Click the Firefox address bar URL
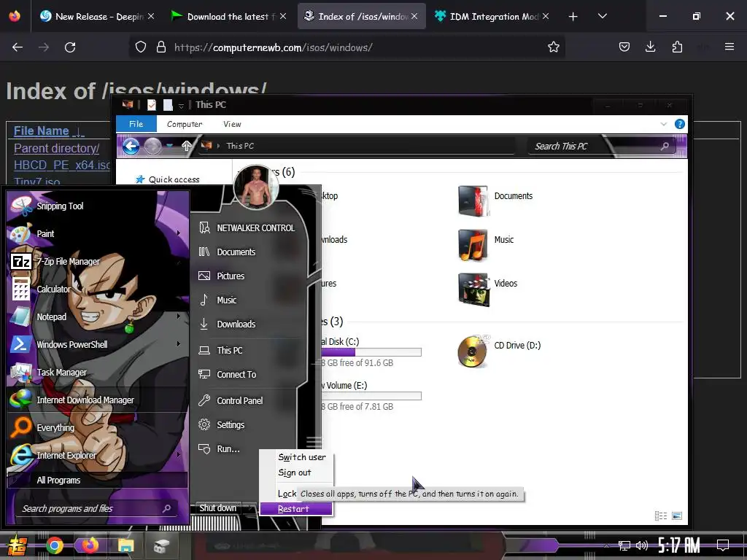The width and height of the screenshot is (747, 560). [274, 47]
